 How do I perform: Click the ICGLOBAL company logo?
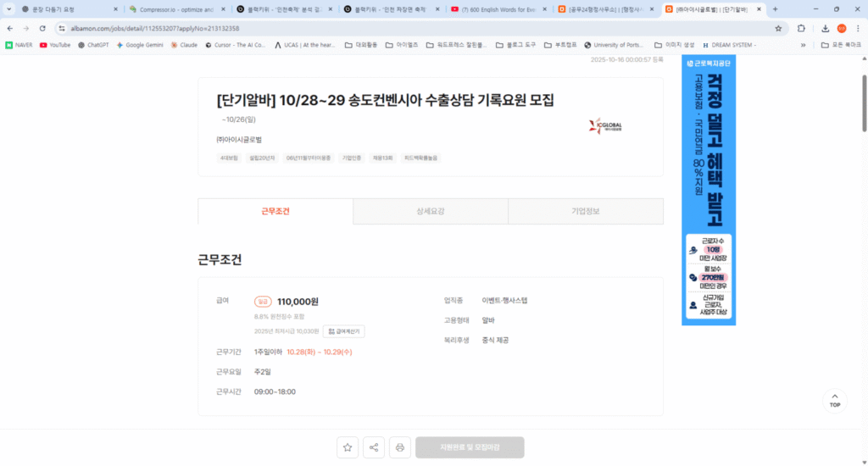click(605, 125)
